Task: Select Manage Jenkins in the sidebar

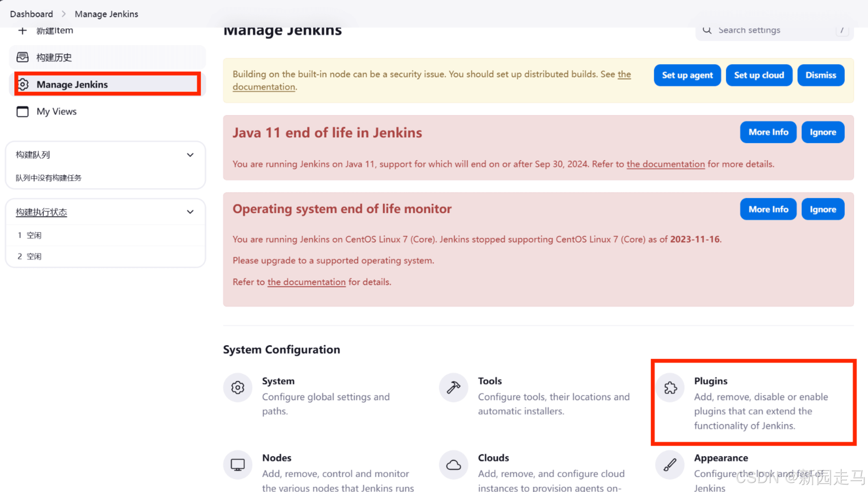Action: pos(107,85)
